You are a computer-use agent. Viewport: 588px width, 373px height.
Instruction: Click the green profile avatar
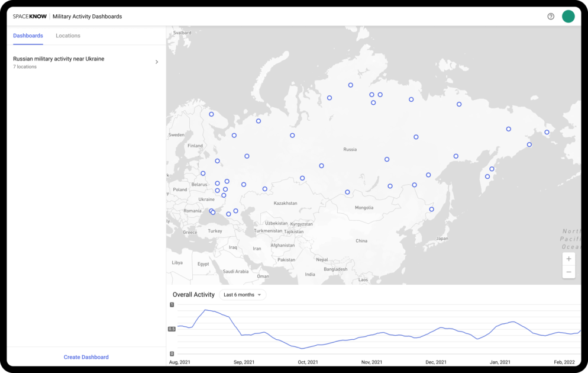[x=568, y=16]
